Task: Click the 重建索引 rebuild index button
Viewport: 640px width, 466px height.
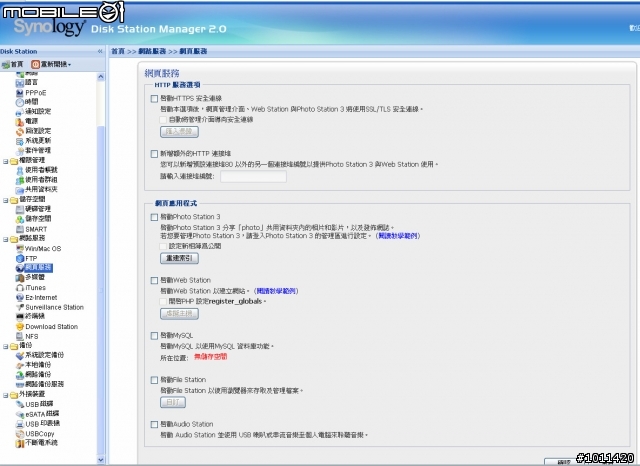Action: tap(180, 258)
